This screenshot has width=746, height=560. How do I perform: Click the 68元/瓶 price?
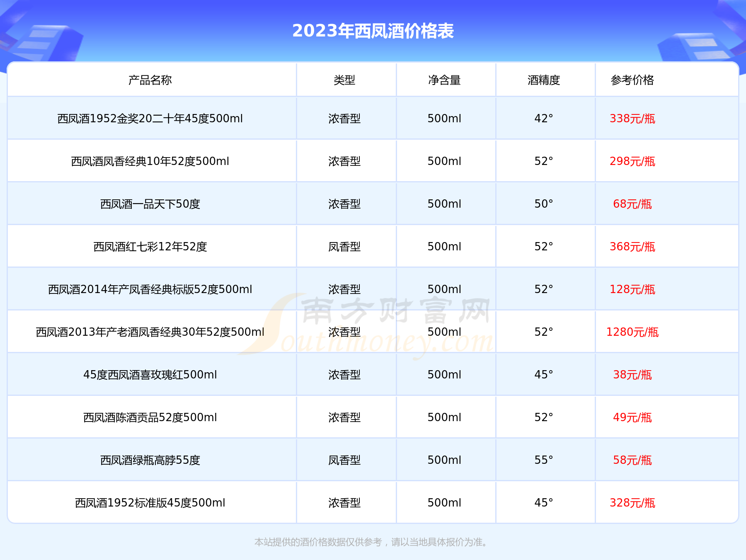(632, 204)
